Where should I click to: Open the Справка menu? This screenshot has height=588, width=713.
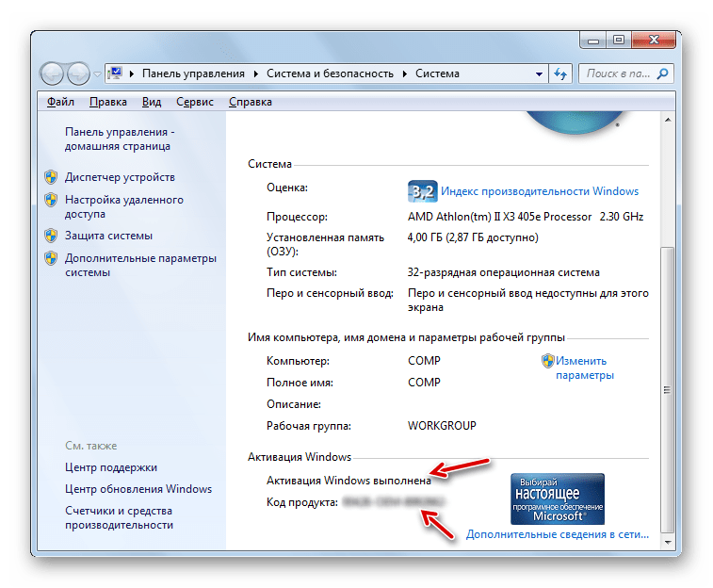click(x=251, y=102)
